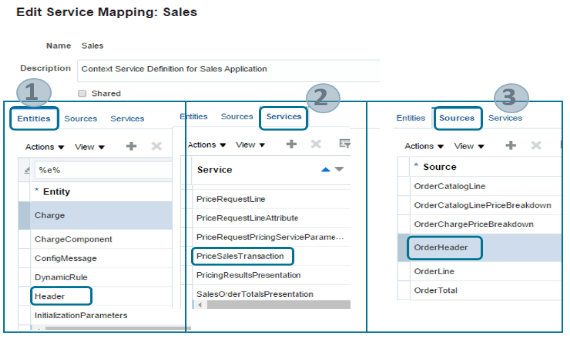This screenshot has width=570, height=361.
Task: Delete source using X icon in Sources panel
Action: (536, 145)
